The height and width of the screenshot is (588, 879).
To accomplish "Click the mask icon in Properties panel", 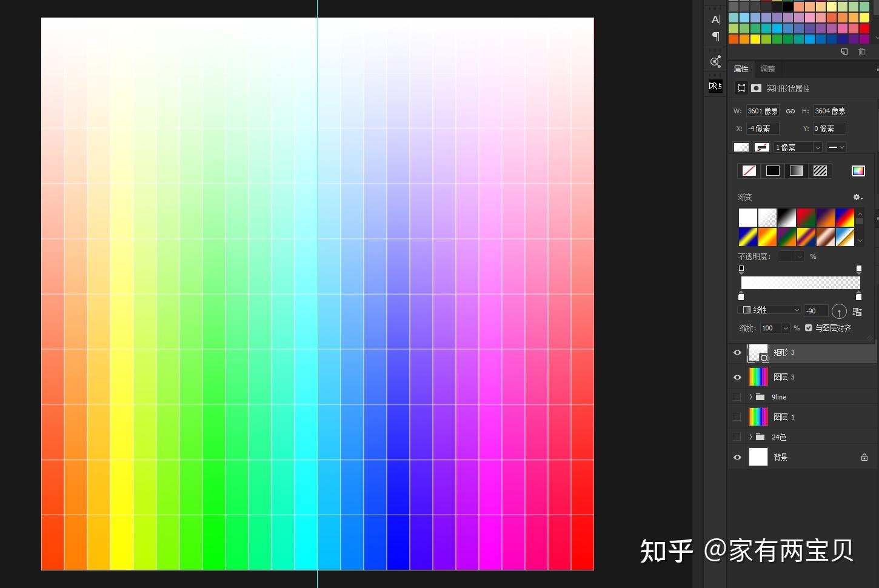I will coord(756,88).
